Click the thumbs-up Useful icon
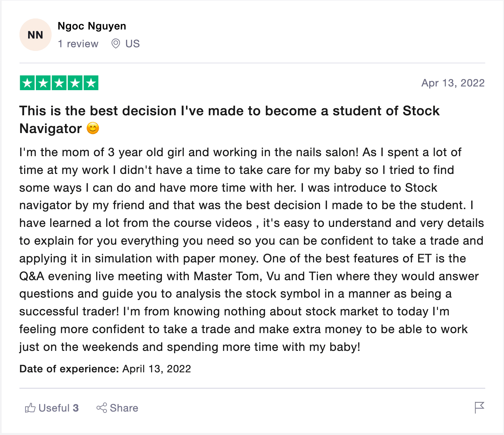This screenshot has height=435, width=504. point(30,408)
